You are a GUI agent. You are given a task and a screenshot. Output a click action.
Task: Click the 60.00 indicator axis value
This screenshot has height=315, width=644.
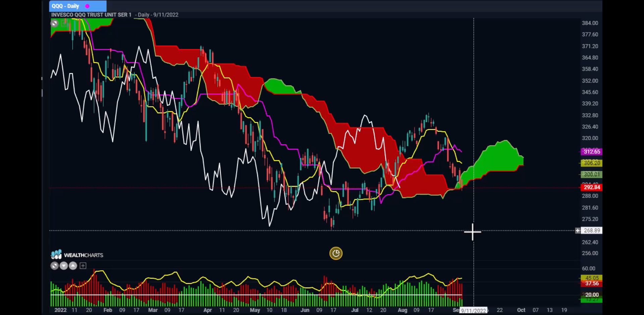coord(589,268)
